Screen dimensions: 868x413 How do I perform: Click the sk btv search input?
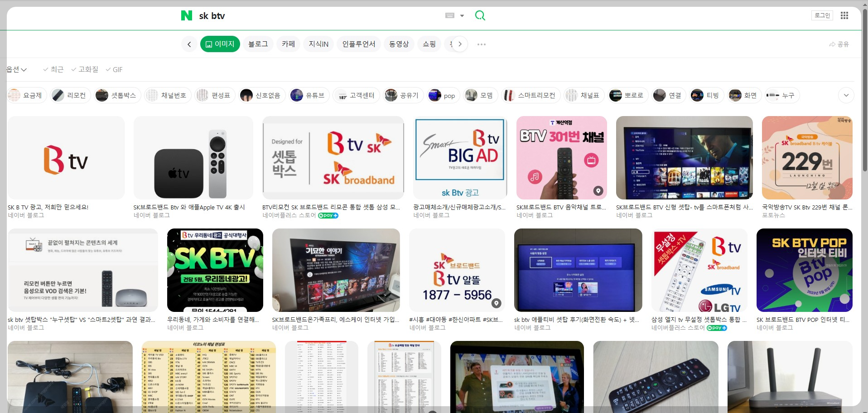coord(317,15)
